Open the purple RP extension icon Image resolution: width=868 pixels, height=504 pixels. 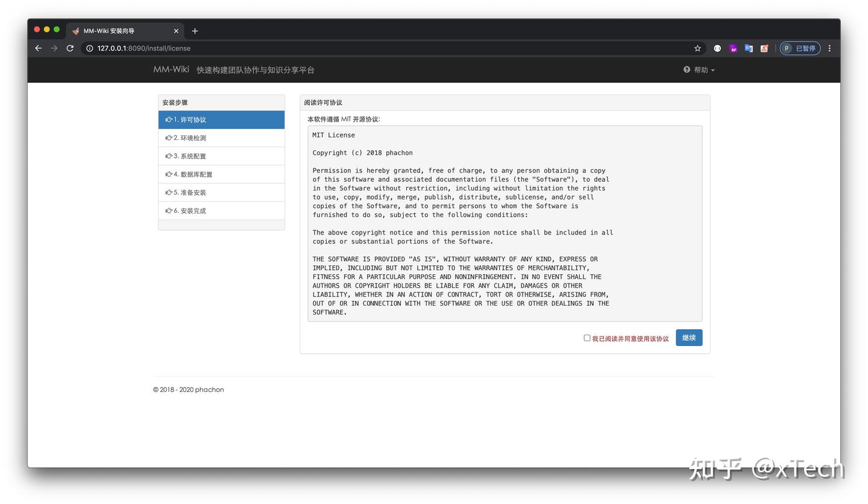(x=733, y=48)
